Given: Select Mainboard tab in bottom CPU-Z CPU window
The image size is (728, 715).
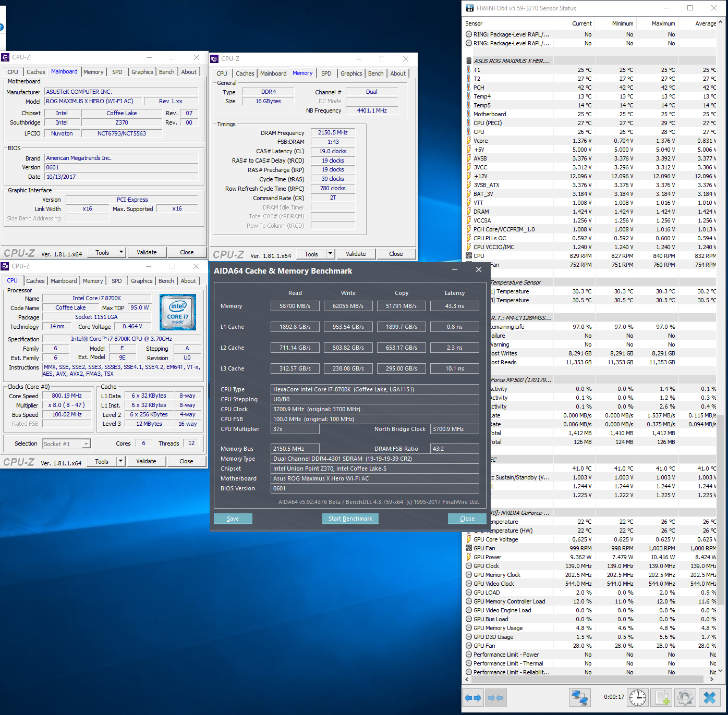Looking at the screenshot, I should 64,281.
